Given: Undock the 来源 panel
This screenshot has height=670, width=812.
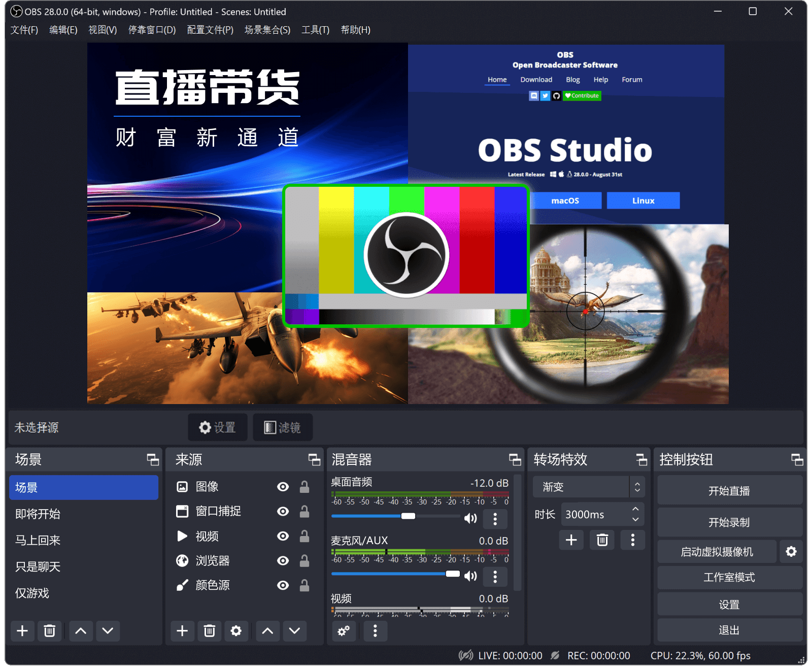Looking at the screenshot, I should [314, 460].
